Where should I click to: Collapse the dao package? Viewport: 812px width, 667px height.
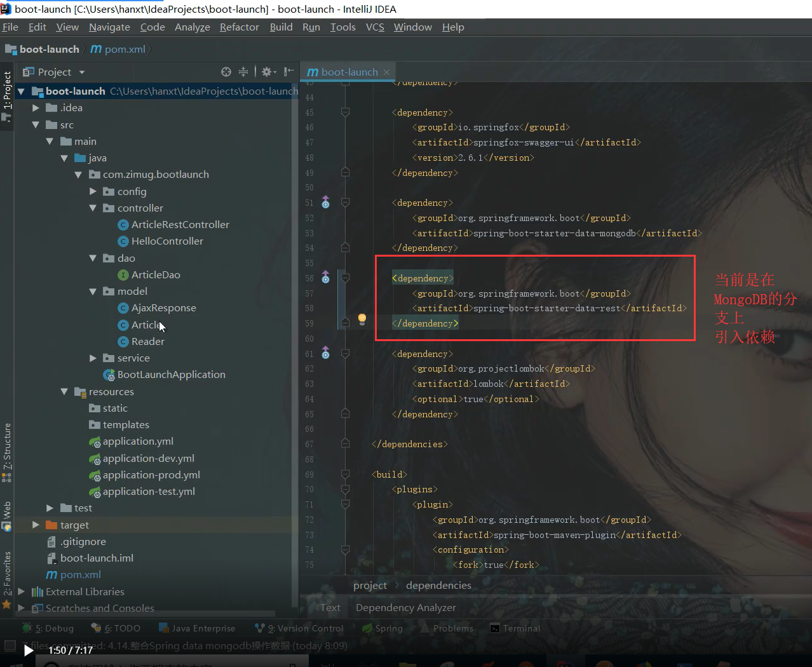pyautogui.click(x=93, y=258)
